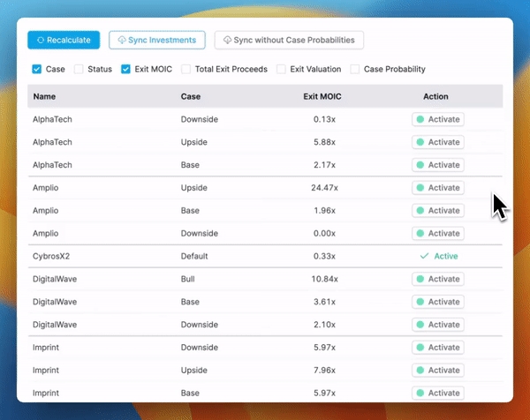Activate the AlphaTech Upside case
This screenshot has width=530, height=420.
click(x=438, y=142)
